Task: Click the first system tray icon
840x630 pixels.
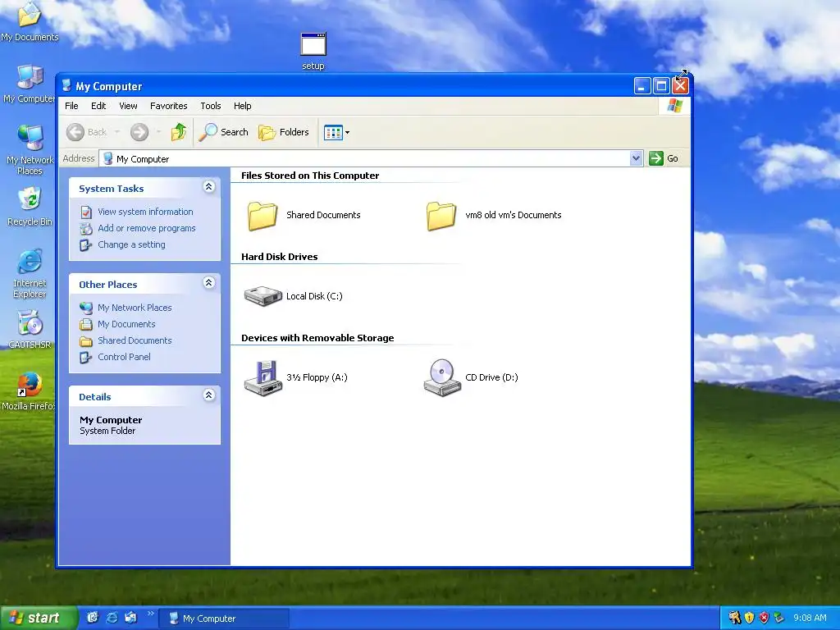Action: 734,618
